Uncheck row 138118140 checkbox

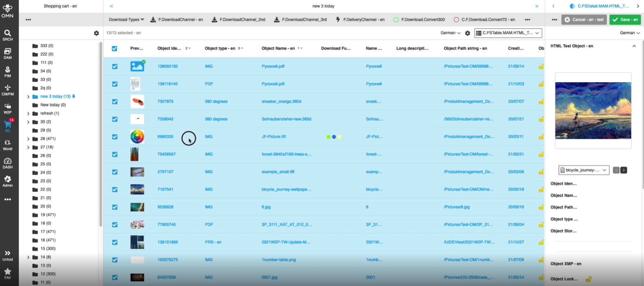[115, 84]
